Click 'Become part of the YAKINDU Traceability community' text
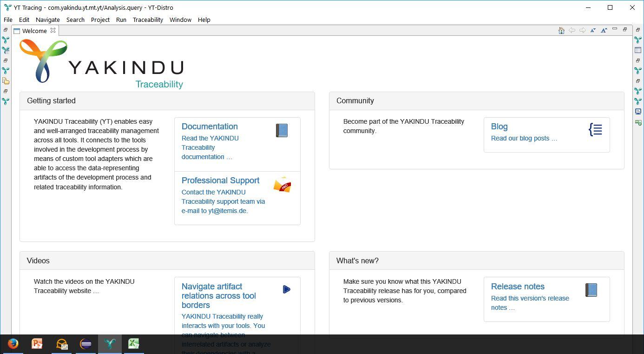 pyautogui.click(x=404, y=126)
